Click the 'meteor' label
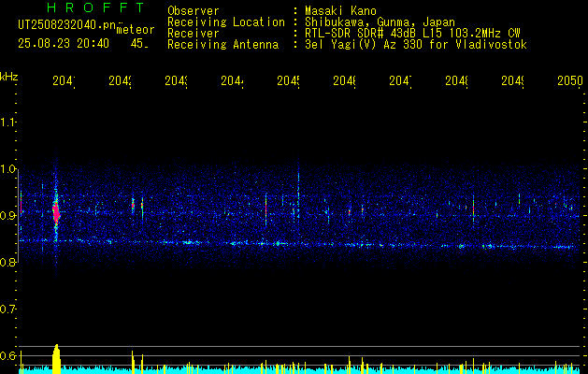 pos(136,30)
